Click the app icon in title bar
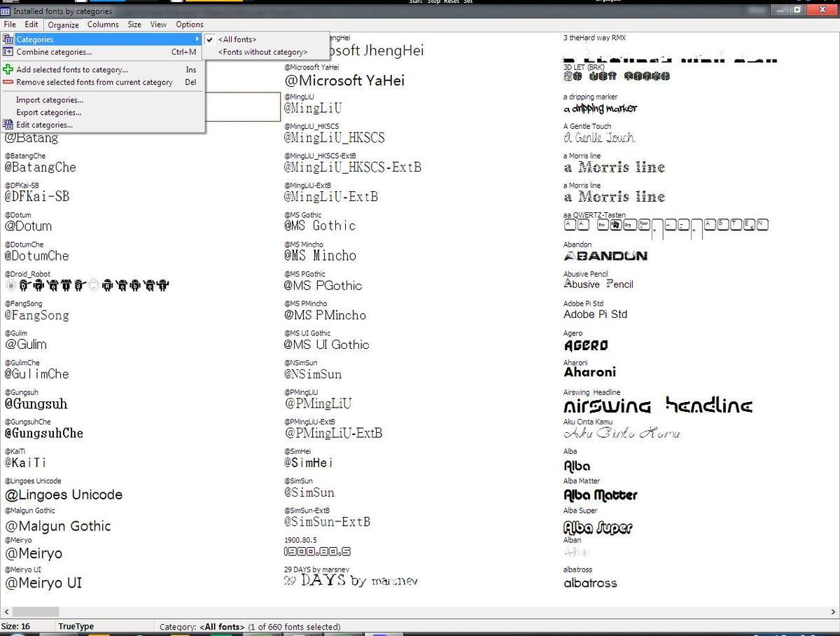This screenshot has width=840, height=636. [x=6, y=11]
